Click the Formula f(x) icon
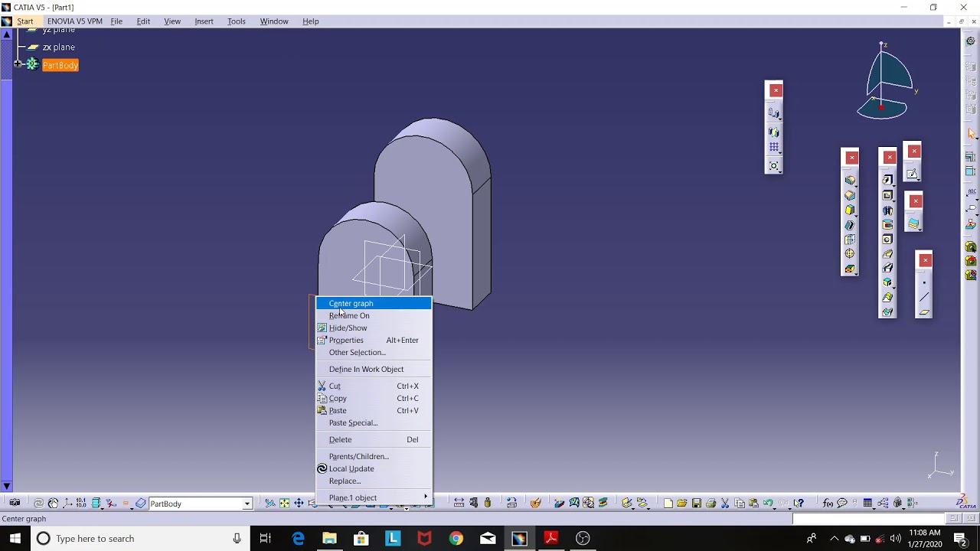Viewport: 980px width, 551px height. click(827, 503)
